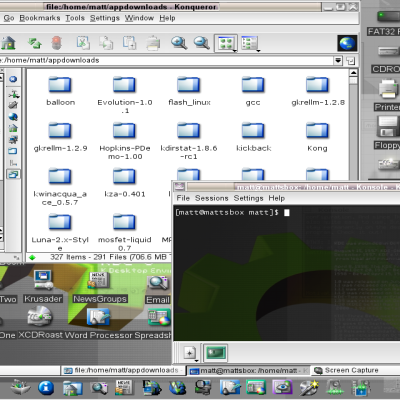Select the flash_linux folder
The height and width of the screenshot is (400, 400).
pos(189,91)
